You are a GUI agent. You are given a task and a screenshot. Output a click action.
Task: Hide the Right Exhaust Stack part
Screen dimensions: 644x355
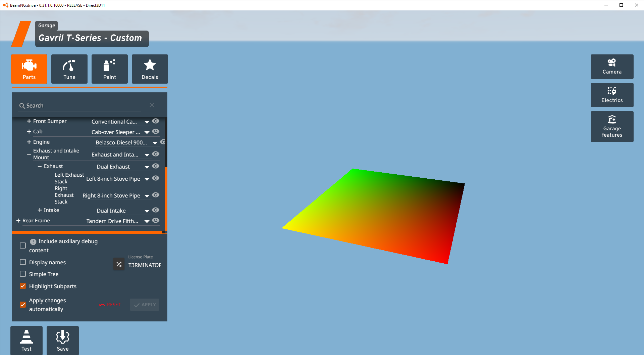(x=156, y=195)
